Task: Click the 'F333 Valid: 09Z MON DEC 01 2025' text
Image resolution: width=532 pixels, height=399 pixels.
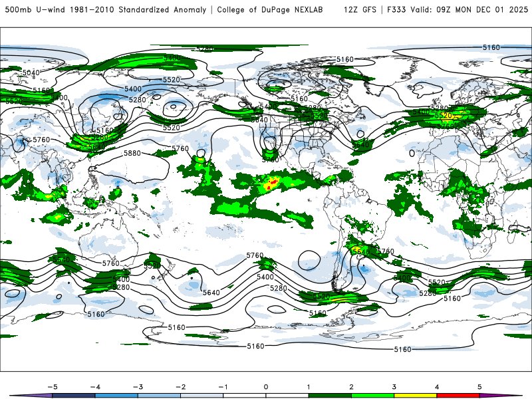Action: point(458,9)
